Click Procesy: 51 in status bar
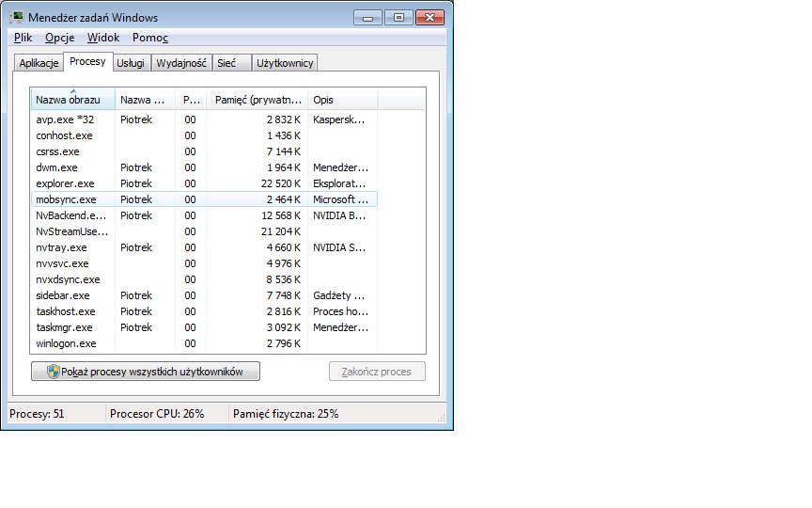Screen dimensions: 812x508 coord(37,414)
